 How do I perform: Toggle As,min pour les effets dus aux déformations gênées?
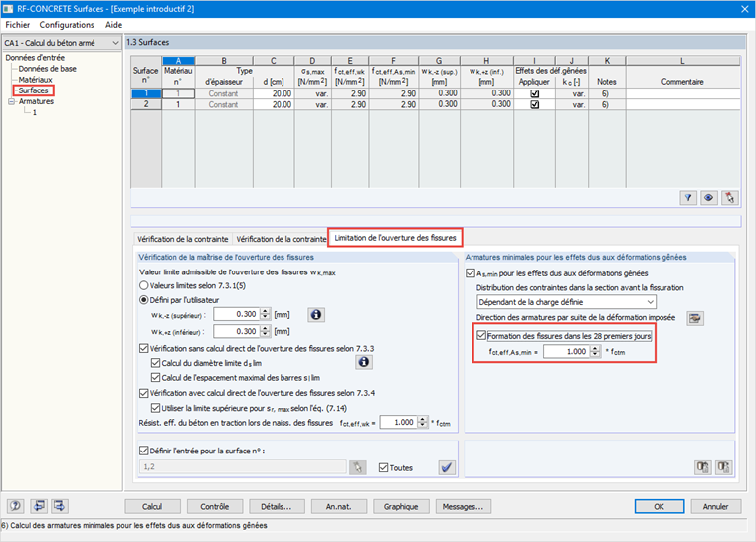[x=471, y=273]
